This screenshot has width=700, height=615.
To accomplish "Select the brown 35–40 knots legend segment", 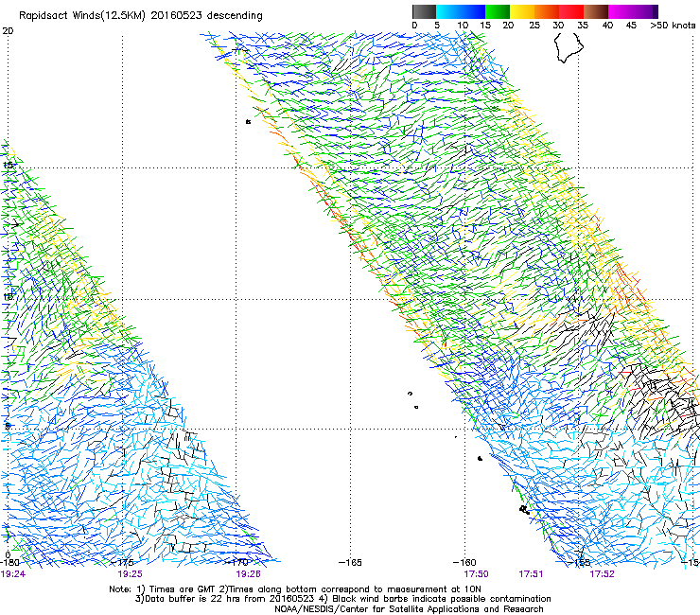I will pos(596,11).
